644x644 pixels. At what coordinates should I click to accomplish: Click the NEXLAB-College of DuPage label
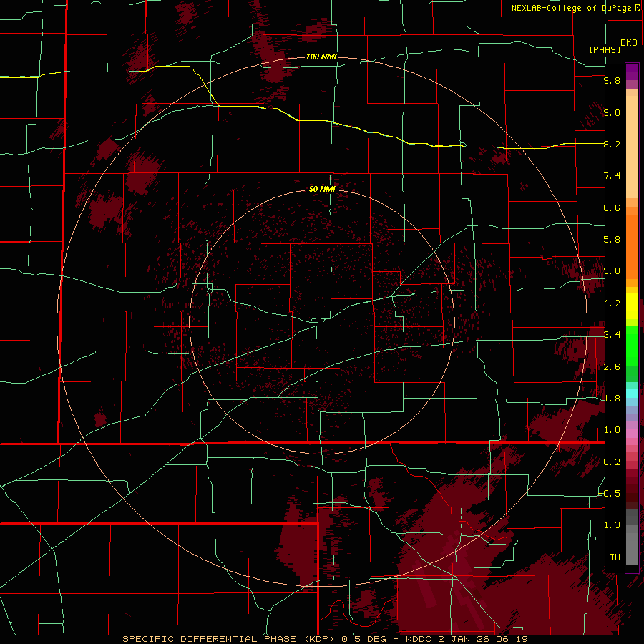571,8
